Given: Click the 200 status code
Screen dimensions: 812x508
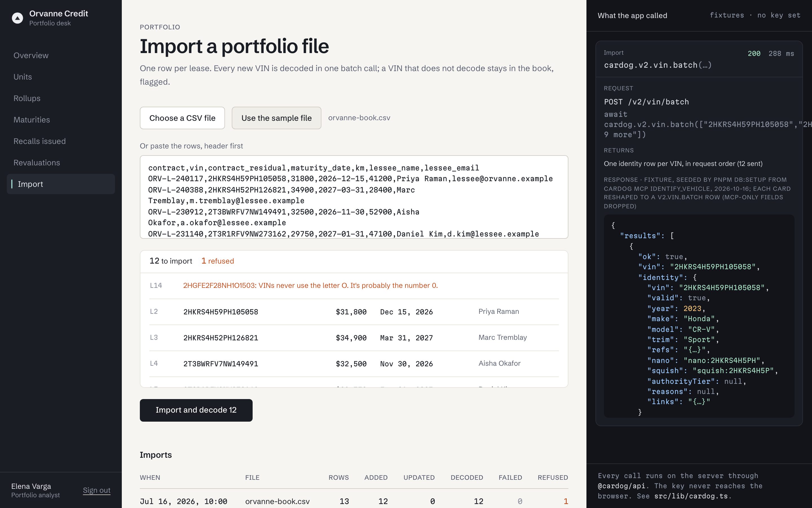Looking at the screenshot, I should [x=754, y=54].
